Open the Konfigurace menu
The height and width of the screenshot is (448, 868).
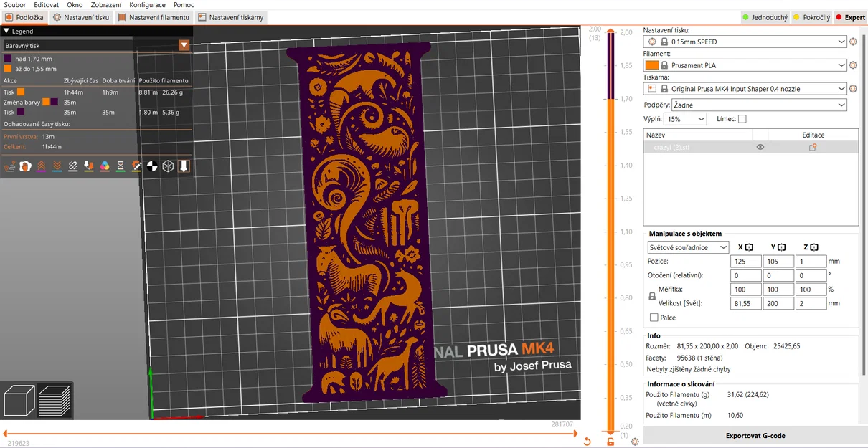[148, 5]
